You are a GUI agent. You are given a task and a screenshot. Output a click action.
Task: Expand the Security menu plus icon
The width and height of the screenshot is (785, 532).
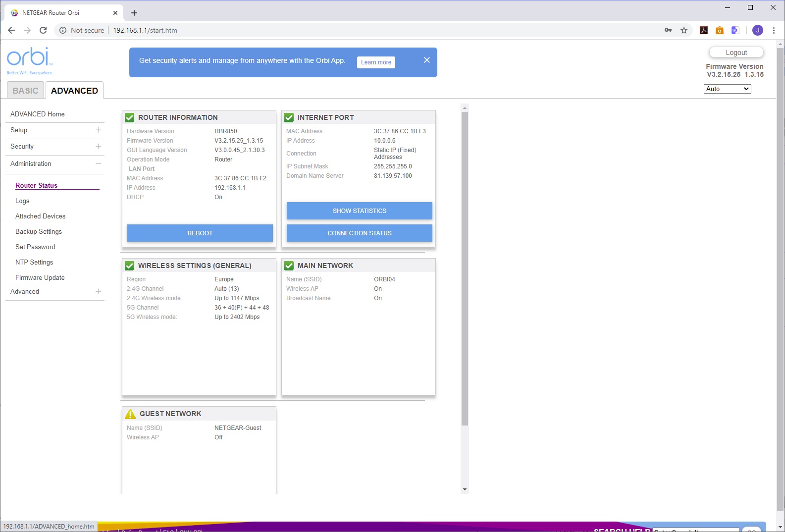click(99, 146)
